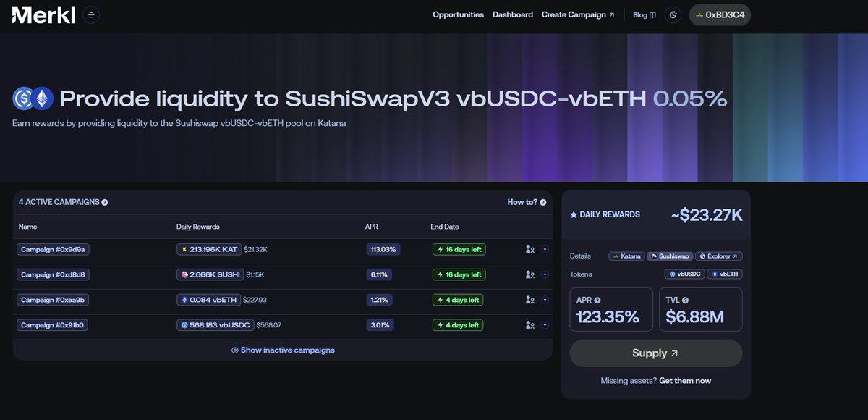Click the APR column header
The height and width of the screenshot is (420, 868).
coord(372,227)
